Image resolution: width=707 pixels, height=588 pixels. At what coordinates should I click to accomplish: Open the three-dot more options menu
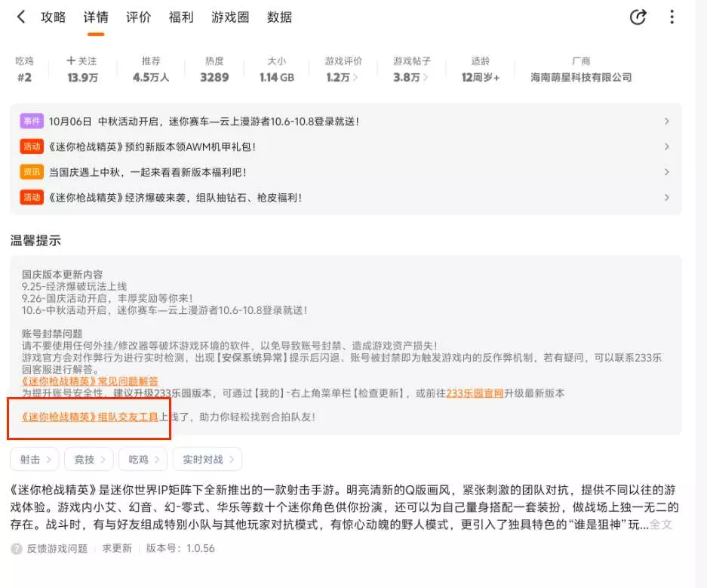pyautogui.click(x=672, y=17)
